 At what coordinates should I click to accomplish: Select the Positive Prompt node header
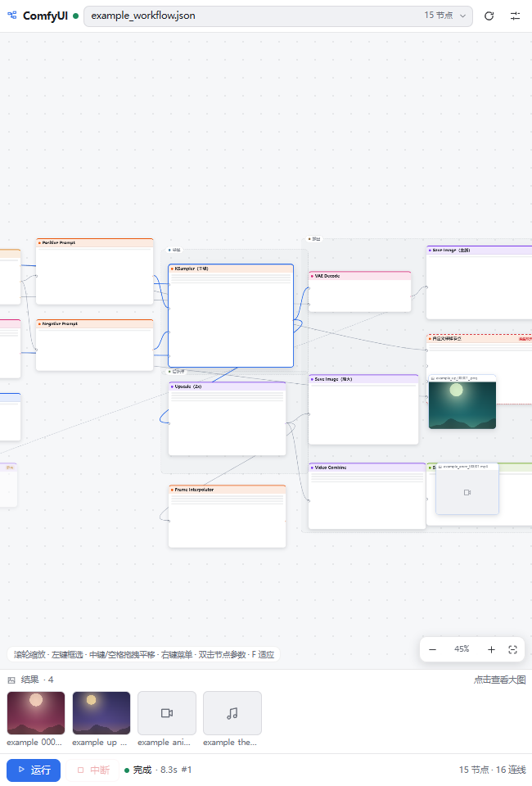coord(95,242)
